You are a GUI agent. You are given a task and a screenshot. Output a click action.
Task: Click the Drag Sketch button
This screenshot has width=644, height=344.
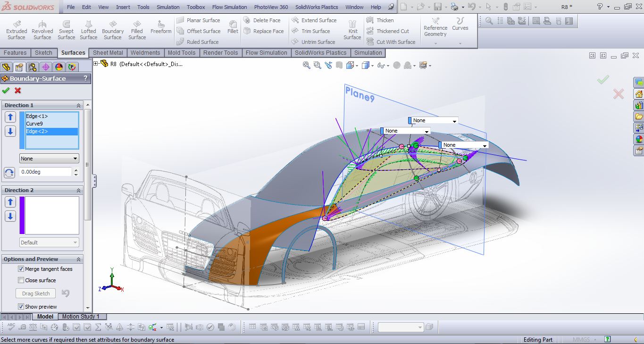coord(36,294)
